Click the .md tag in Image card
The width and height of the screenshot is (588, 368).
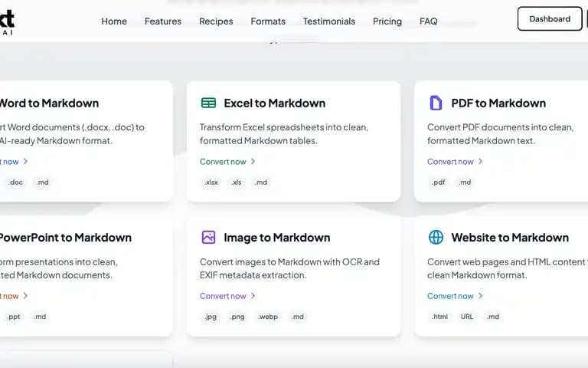point(297,317)
